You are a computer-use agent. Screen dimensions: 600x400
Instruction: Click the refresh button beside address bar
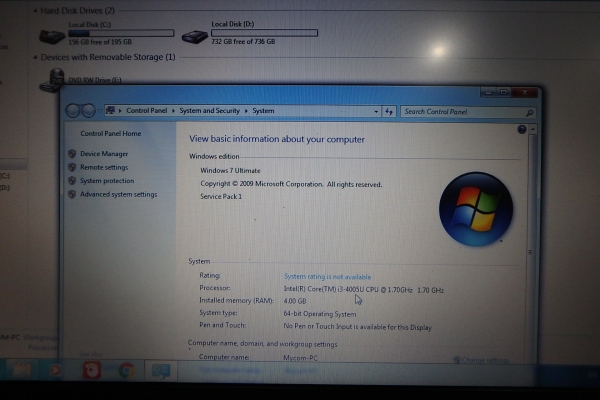point(389,111)
